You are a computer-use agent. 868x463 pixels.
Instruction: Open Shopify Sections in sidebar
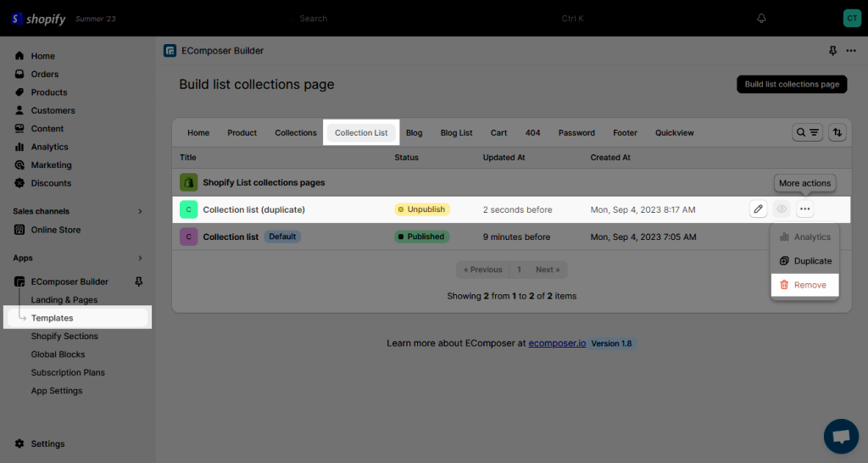[64, 336]
